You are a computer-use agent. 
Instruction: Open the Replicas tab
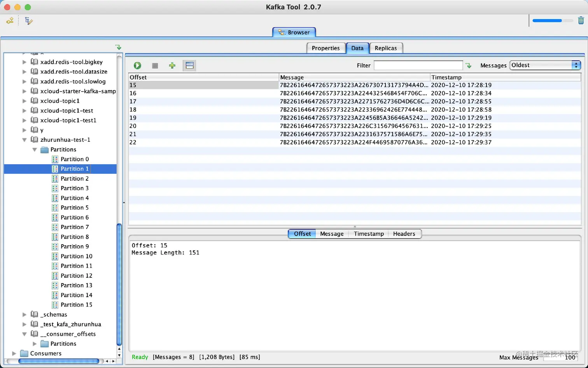[x=386, y=48]
